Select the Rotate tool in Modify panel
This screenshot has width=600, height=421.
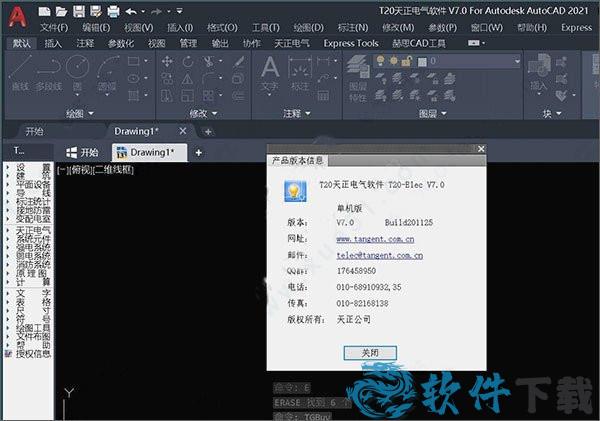point(188,61)
